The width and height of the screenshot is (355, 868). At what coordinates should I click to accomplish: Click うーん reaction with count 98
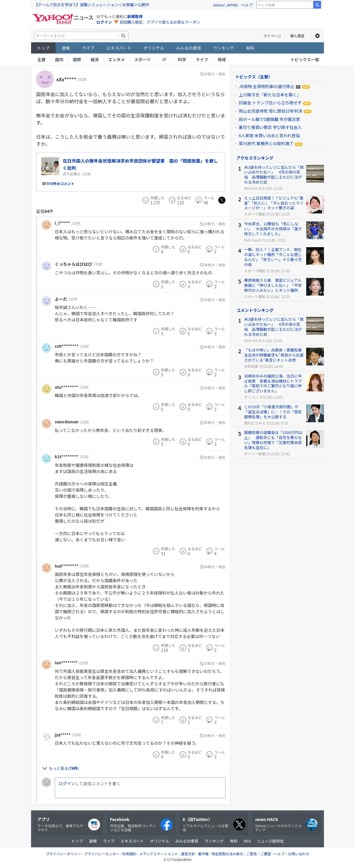[x=205, y=200]
